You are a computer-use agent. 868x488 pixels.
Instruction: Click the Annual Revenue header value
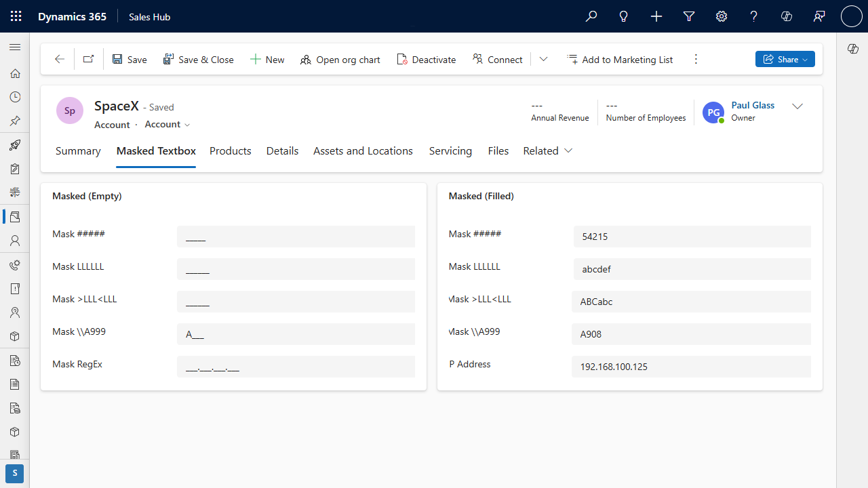point(537,106)
